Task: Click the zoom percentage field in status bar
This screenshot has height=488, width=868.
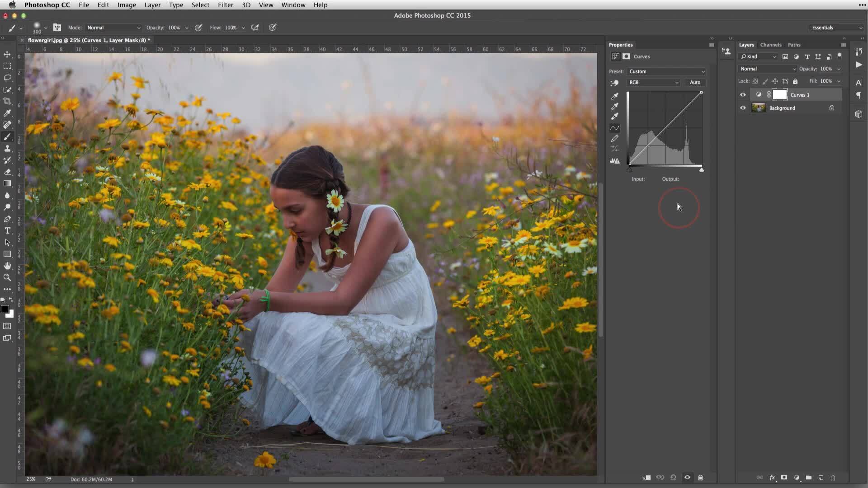Action: click(x=31, y=479)
